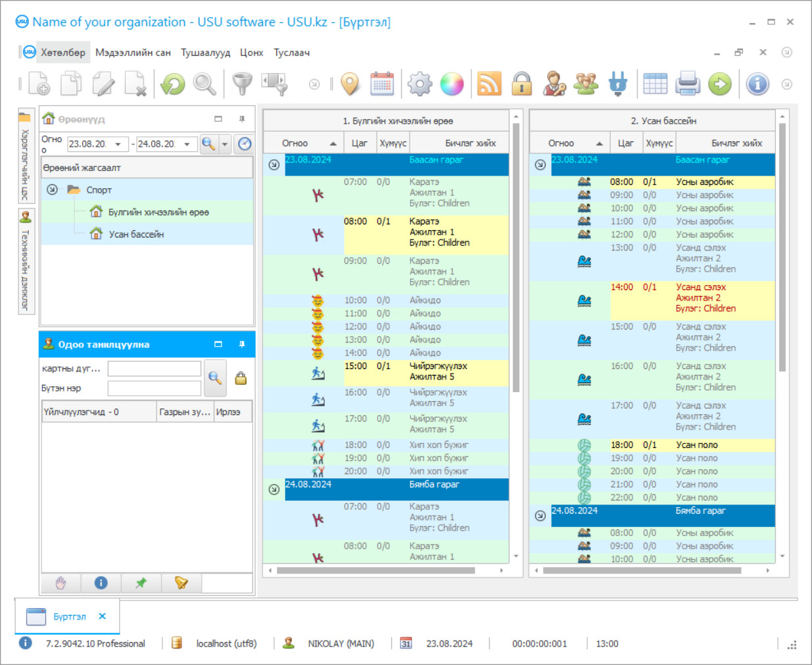Click the search button beside date range

(208, 144)
